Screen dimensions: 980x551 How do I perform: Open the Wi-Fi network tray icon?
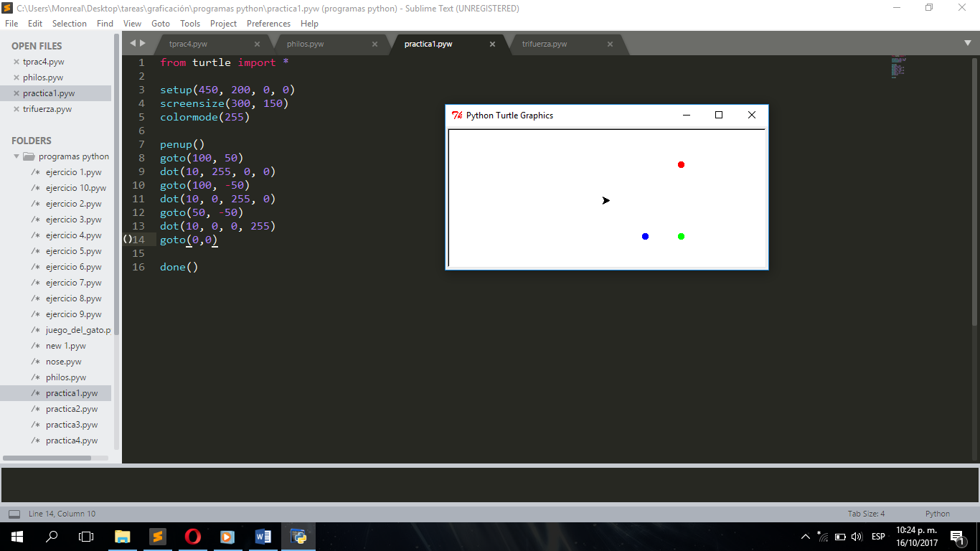click(x=823, y=537)
